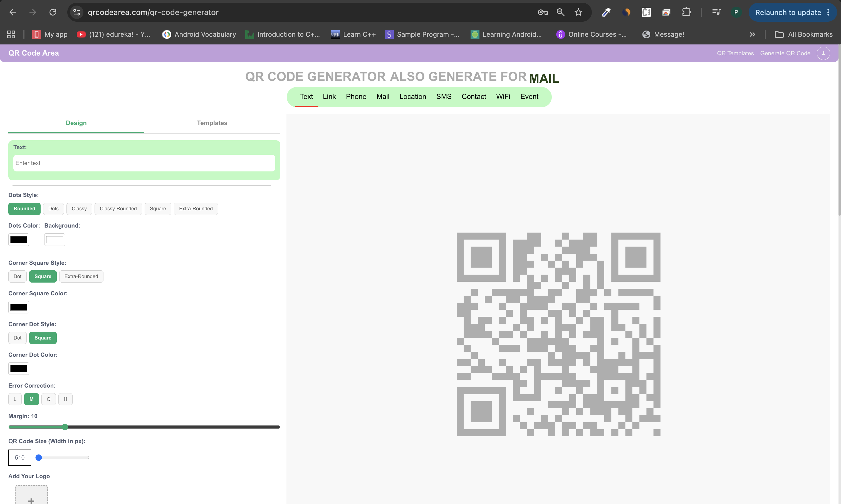This screenshot has height=504, width=841.
Task: Choose Extra-Rounded corner square style
Action: (x=81, y=276)
